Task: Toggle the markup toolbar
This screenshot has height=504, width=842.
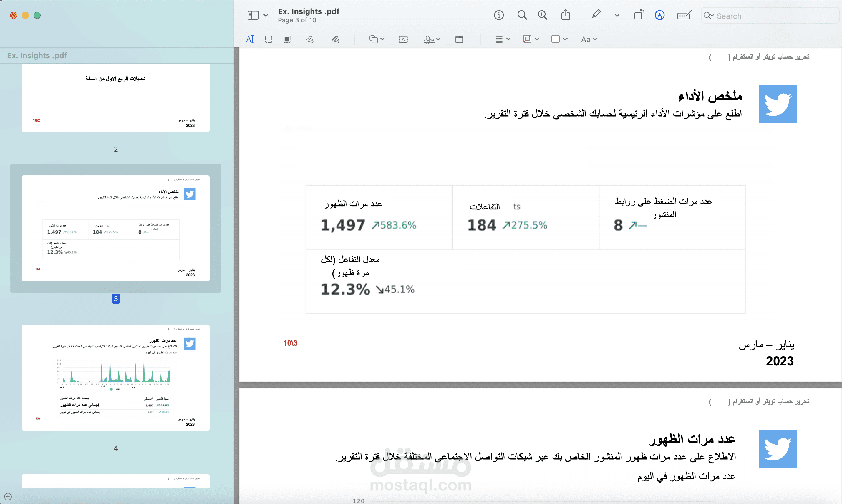Action: (659, 15)
